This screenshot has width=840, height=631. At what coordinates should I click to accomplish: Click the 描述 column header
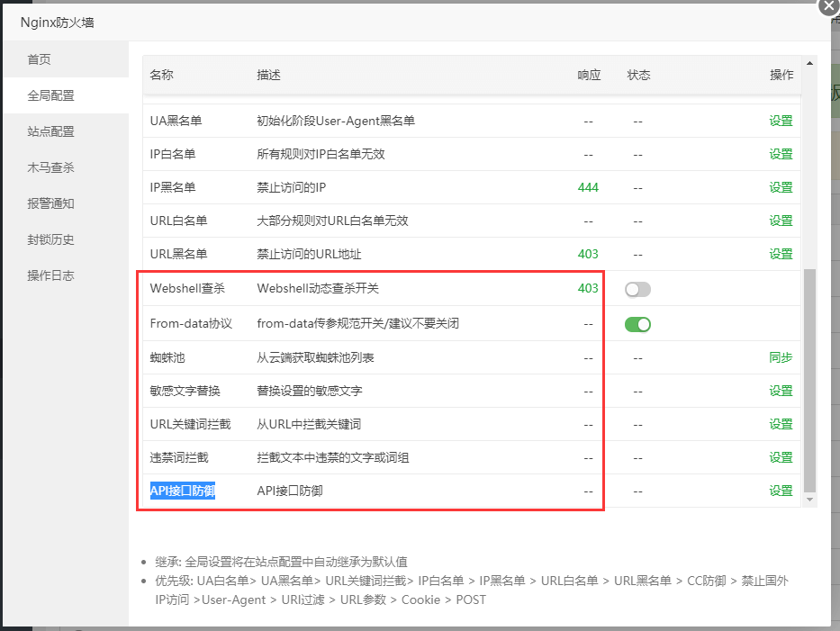pyautogui.click(x=268, y=75)
